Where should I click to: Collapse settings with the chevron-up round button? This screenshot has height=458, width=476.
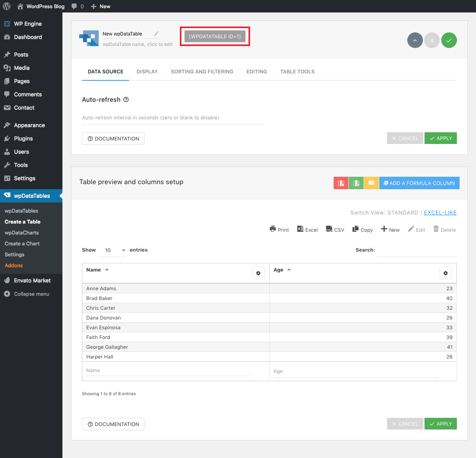click(415, 40)
